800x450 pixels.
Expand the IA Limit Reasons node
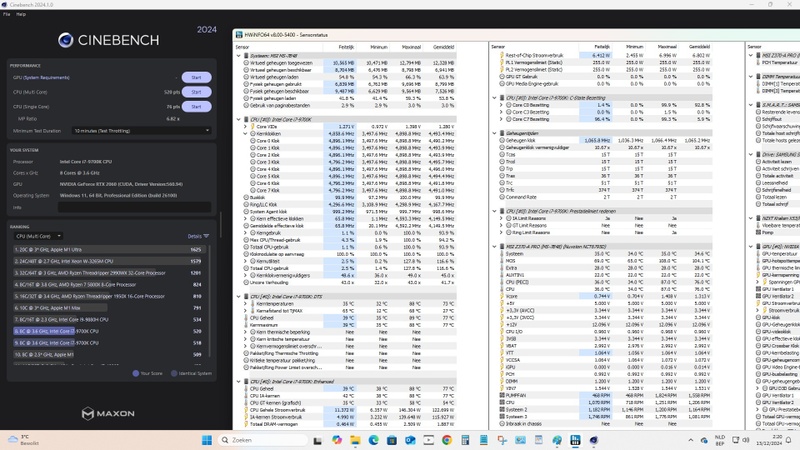point(502,218)
